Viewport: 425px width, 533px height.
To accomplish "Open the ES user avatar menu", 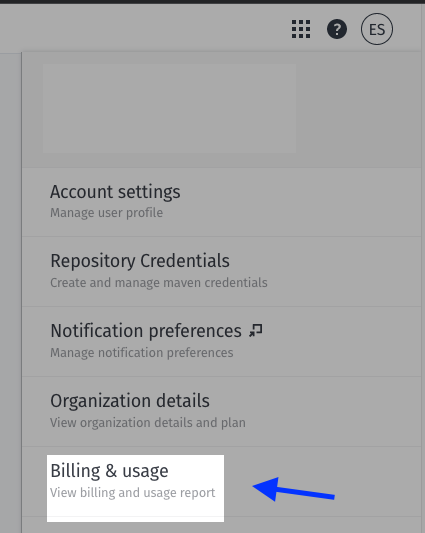I will [377, 29].
